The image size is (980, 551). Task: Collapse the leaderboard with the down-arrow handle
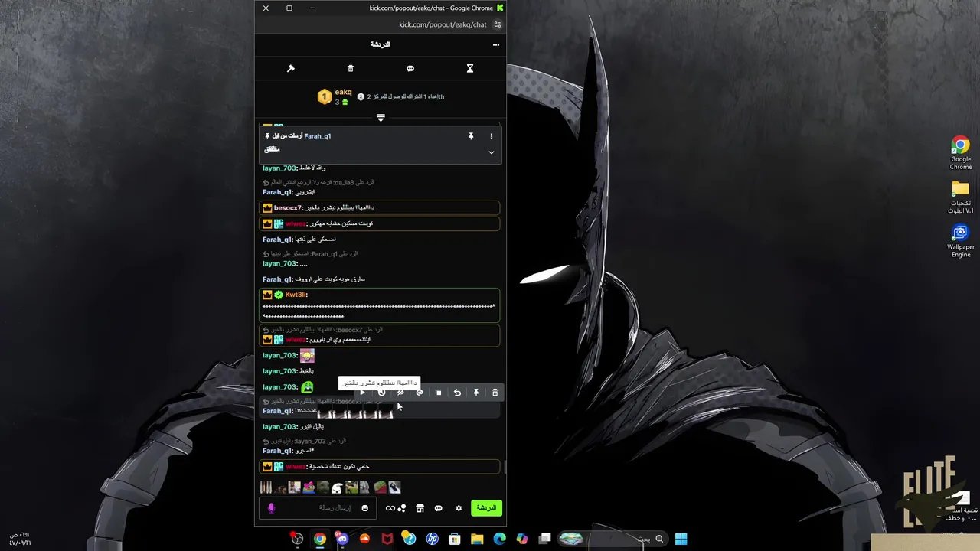pos(381,117)
